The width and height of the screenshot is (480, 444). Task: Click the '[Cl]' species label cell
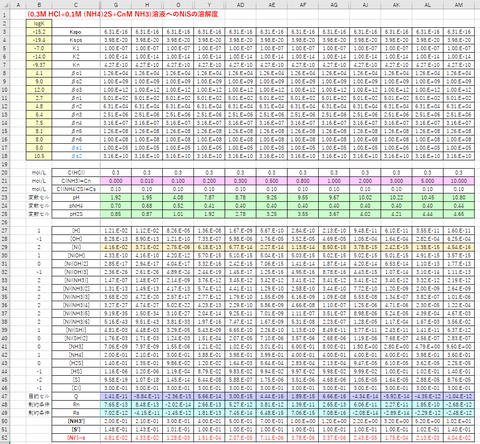pos(76,388)
